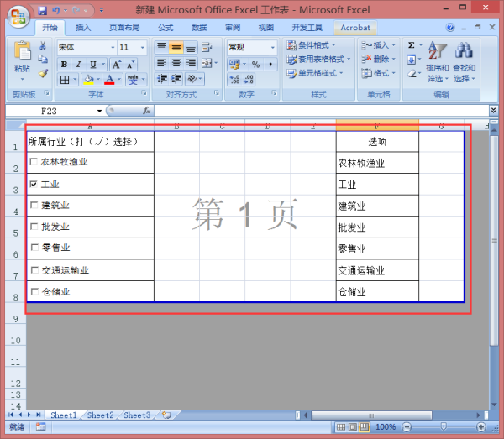Undo the last action

tap(56, 11)
